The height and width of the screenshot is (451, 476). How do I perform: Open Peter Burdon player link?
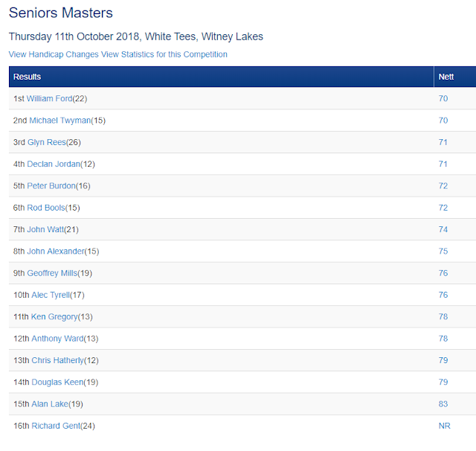pyautogui.click(x=51, y=186)
